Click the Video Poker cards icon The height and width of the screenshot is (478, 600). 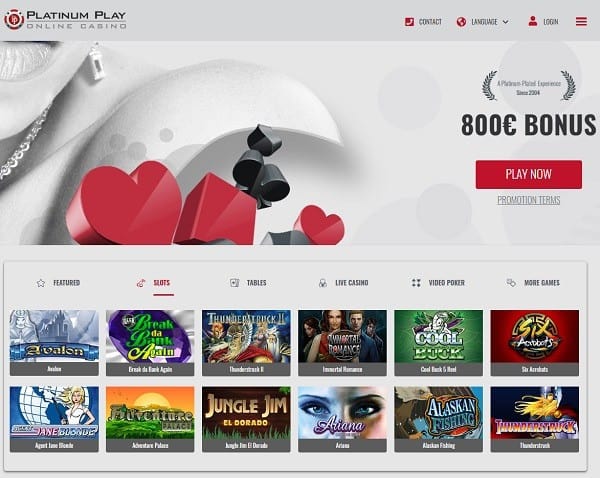[416, 283]
